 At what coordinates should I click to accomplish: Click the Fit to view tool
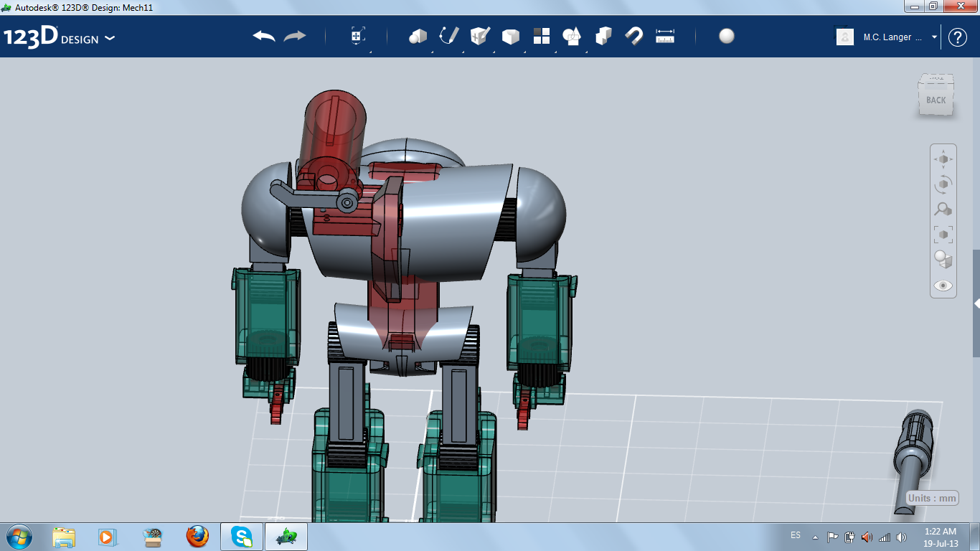(943, 235)
